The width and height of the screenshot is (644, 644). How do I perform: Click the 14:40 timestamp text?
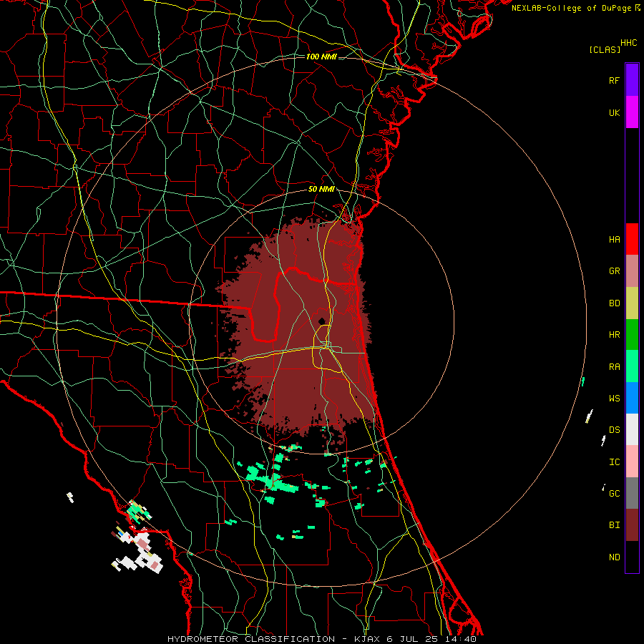(x=461, y=639)
